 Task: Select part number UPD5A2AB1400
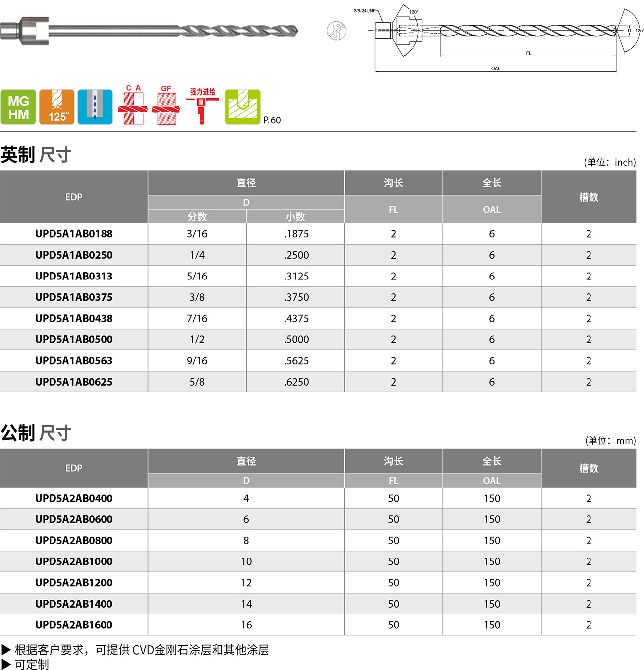click(x=74, y=604)
